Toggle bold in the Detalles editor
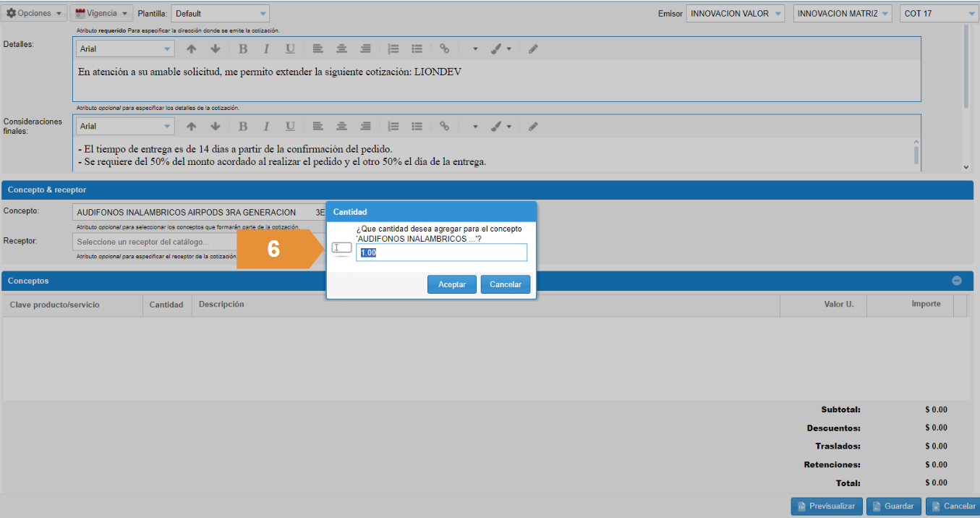The height and width of the screenshot is (518, 980). (x=243, y=49)
